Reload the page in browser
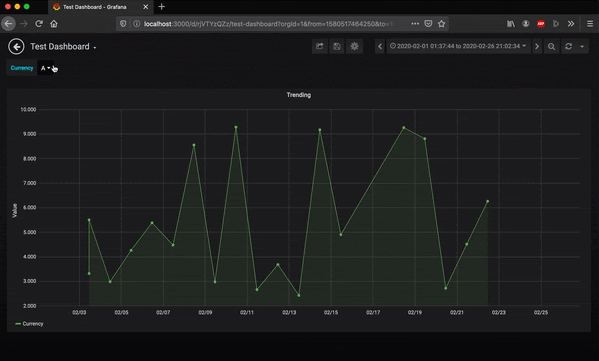Screen dimensions: 599x361 (39, 24)
